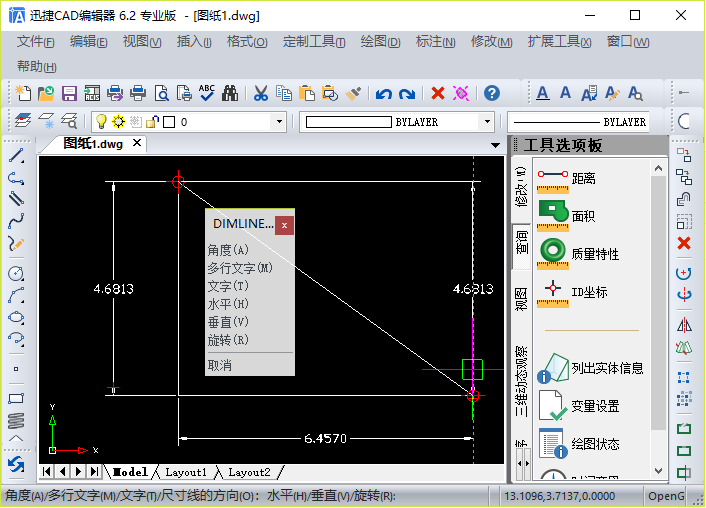
Task: Click the New file icon
Action: [x=23, y=93]
